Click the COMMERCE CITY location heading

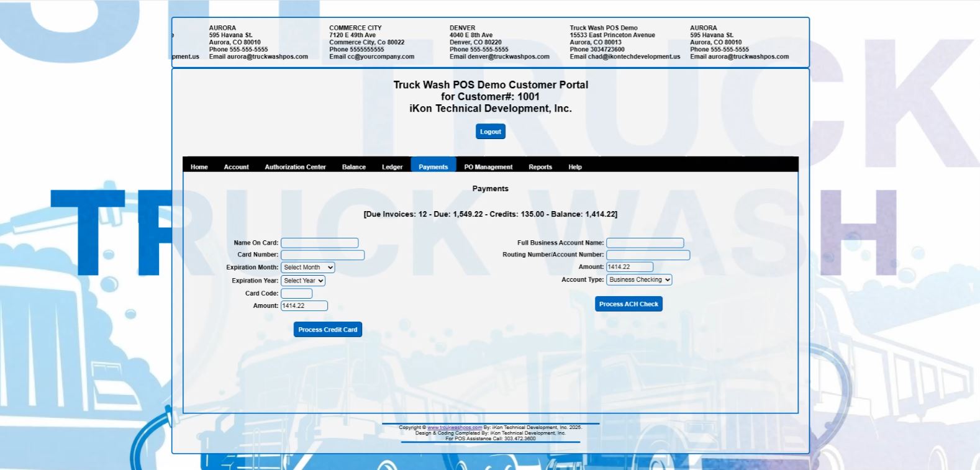click(x=355, y=28)
